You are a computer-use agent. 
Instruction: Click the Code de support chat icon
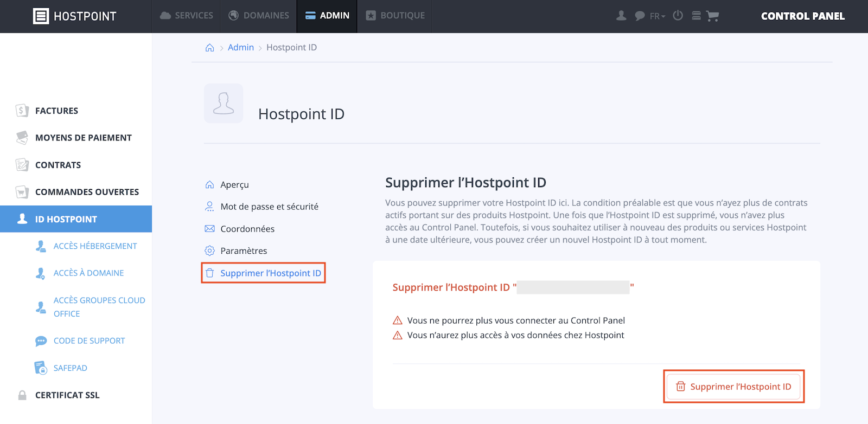coord(41,341)
